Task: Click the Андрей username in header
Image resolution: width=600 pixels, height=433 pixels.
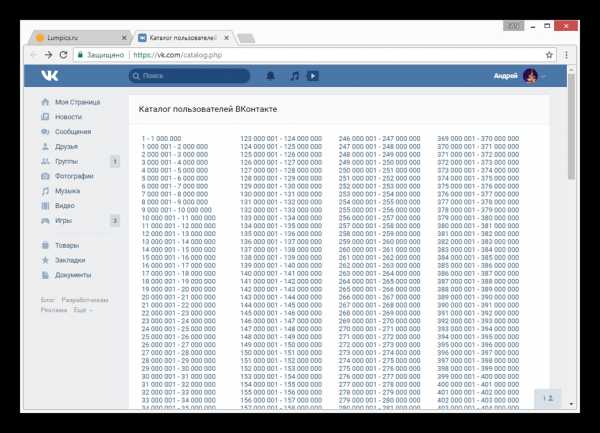Action: click(x=505, y=76)
